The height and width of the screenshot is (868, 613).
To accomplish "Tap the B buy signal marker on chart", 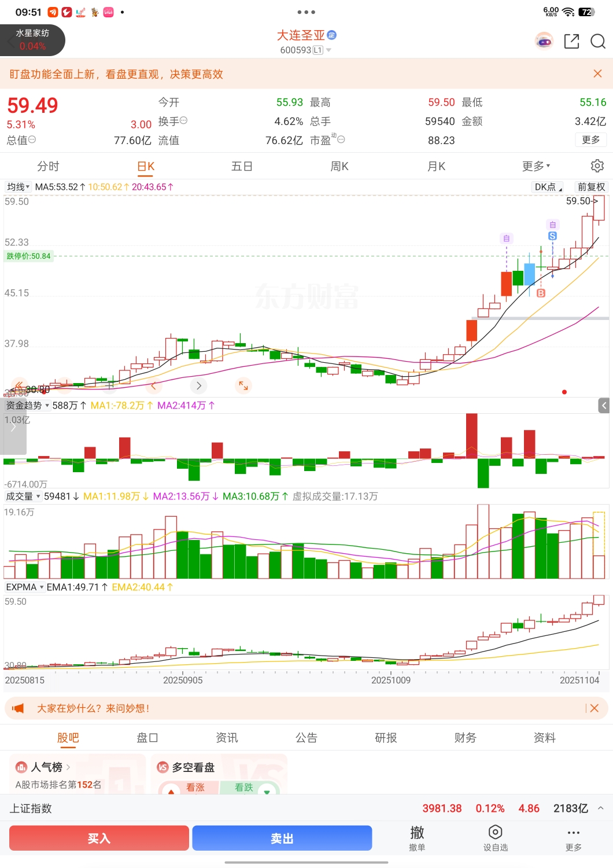I will [x=541, y=293].
